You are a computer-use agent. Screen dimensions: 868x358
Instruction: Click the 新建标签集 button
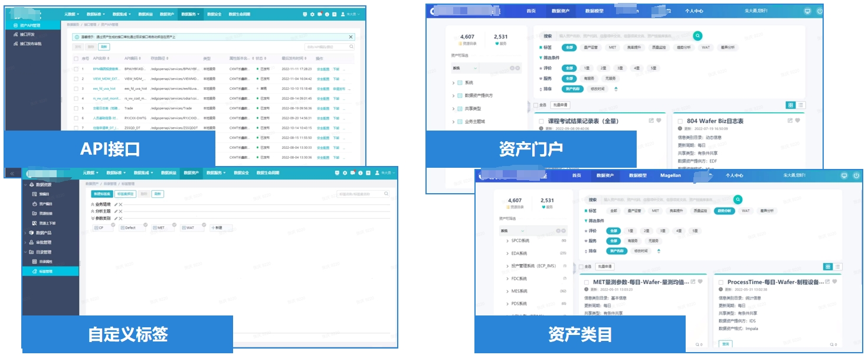tap(101, 194)
